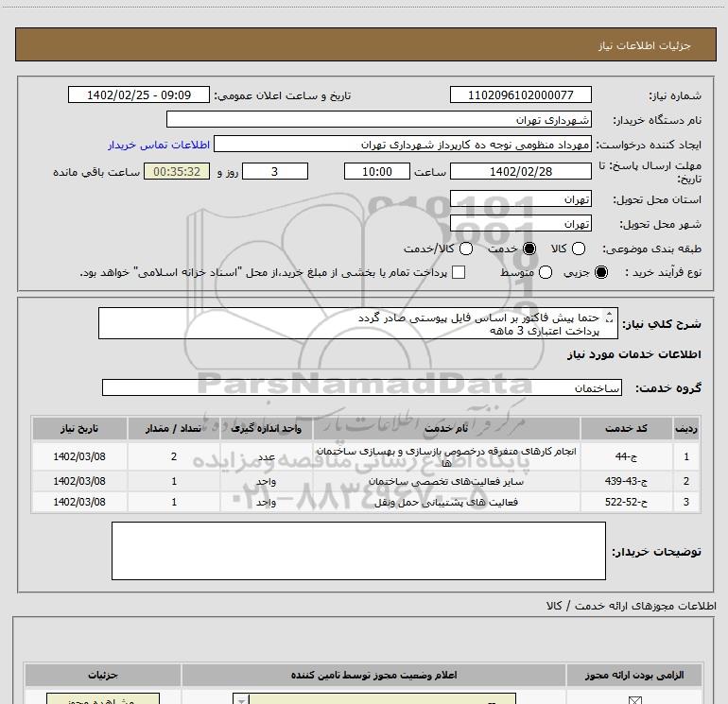The image size is (728, 704).
Task: Choose the متوسط purchase process option
Action: 546,272
